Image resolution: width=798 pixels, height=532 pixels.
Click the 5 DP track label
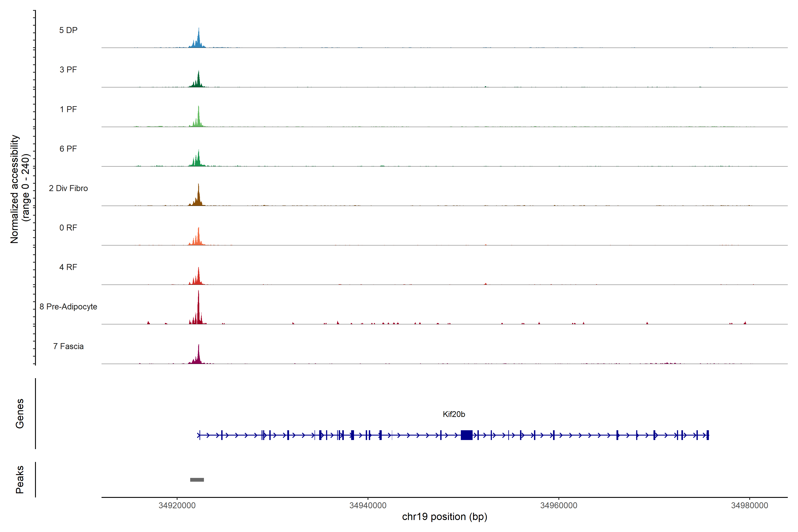pyautogui.click(x=68, y=30)
